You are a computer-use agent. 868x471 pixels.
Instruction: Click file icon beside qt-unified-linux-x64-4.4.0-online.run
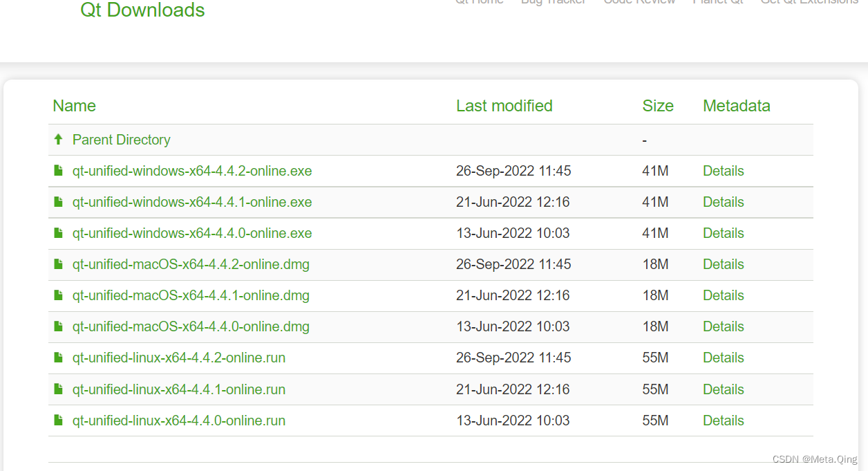(x=59, y=421)
